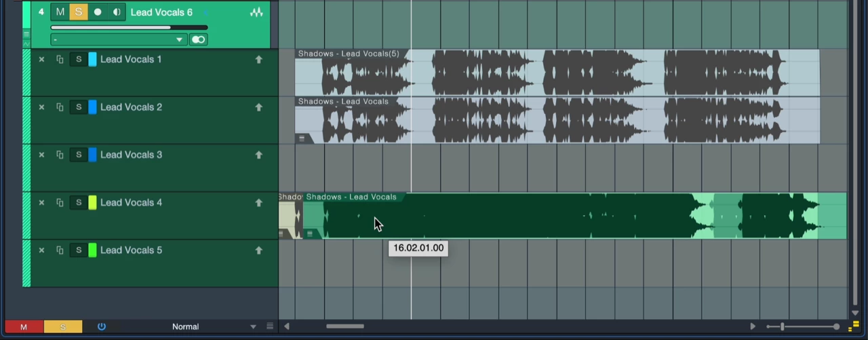Click the Lead Vocals 4 yellow-green color swatch
868x340 pixels.
tap(93, 203)
